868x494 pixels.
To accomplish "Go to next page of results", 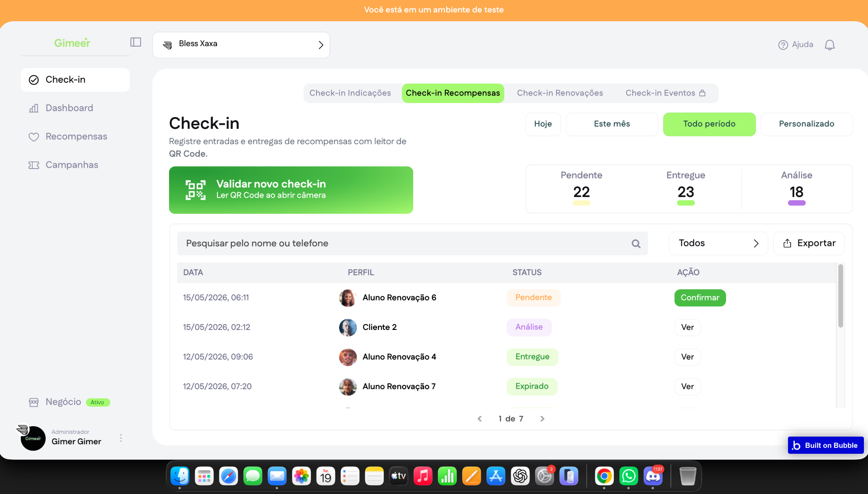I will point(542,419).
